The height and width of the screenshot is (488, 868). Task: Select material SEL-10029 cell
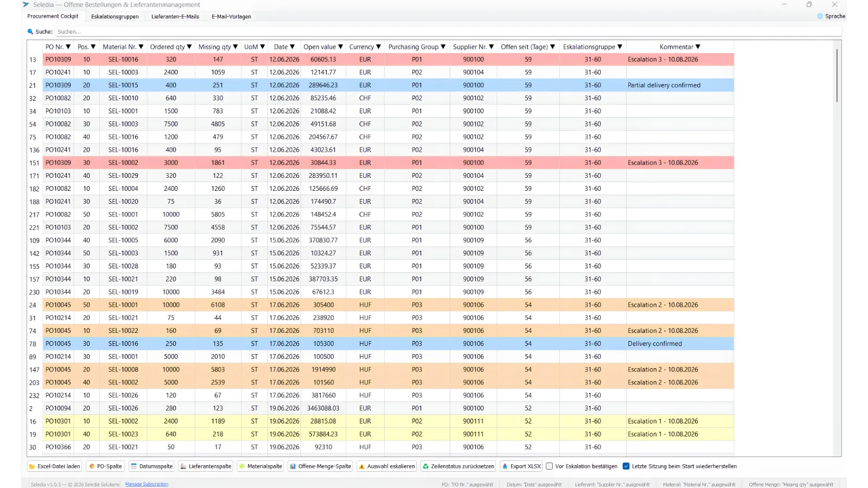coord(123,176)
